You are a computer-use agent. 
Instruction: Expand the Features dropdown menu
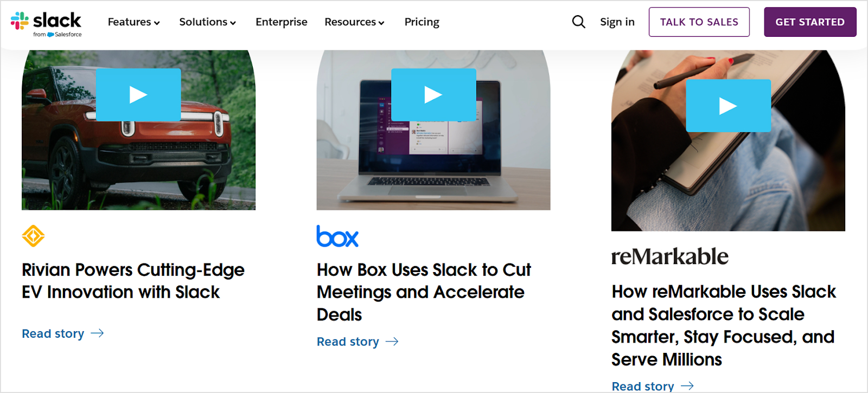click(x=133, y=22)
